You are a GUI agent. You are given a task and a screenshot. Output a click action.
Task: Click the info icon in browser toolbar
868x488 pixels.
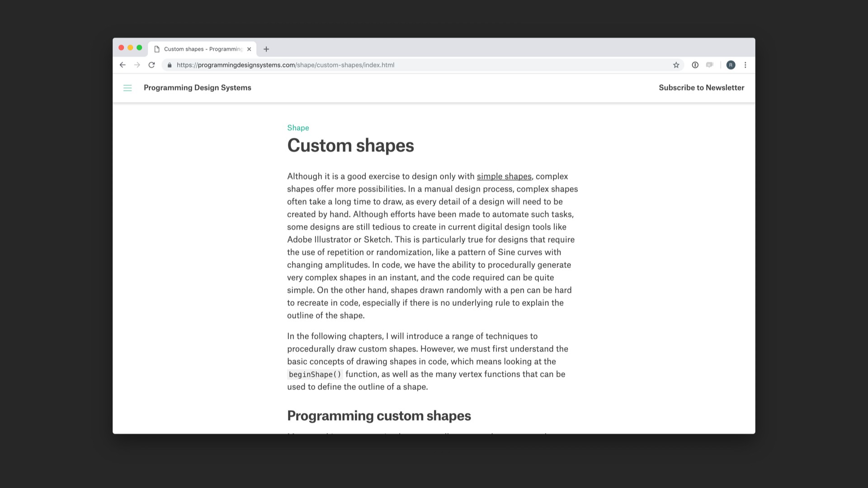(x=694, y=65)
